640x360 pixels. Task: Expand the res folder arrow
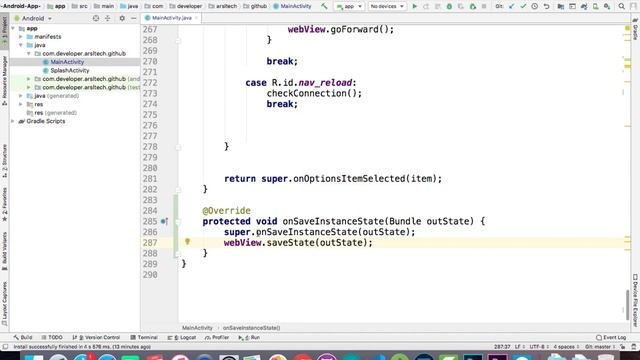(21, 104)
